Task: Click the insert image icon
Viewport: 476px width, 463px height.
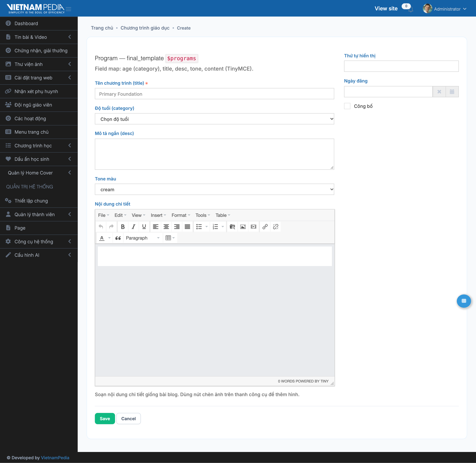Action: [x=243, y=227]
